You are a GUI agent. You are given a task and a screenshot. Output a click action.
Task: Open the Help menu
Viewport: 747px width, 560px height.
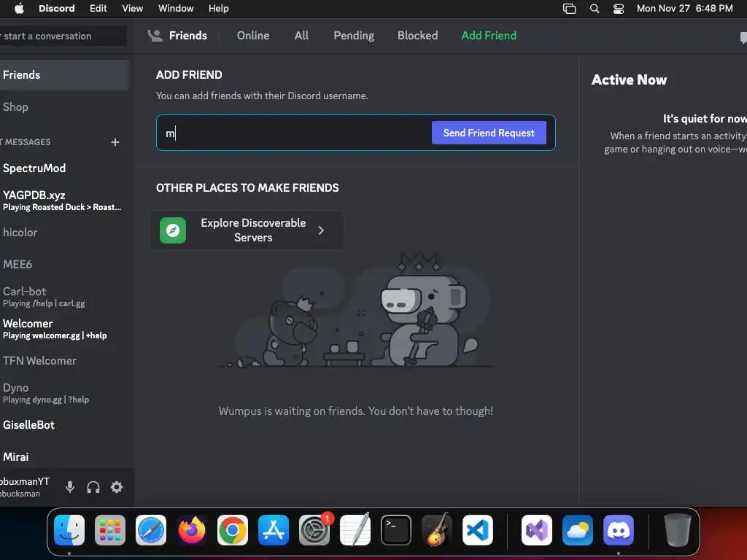pos(219,9)
